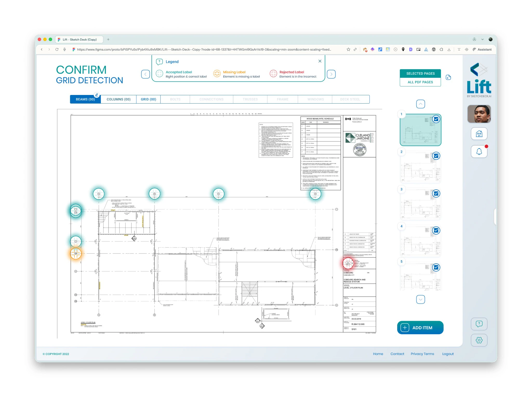The image size is (532, 397).
Task: Uncheck the page 3 thumbnail checkbox
Action: pos(436,194)
